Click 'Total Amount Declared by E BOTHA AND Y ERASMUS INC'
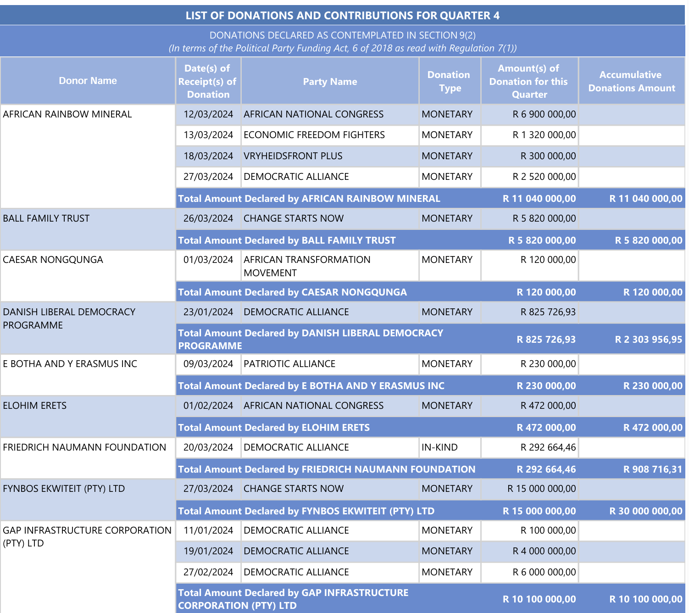Image resolution: width=700 pixels, height=613 pixels. tap(311, 386)
